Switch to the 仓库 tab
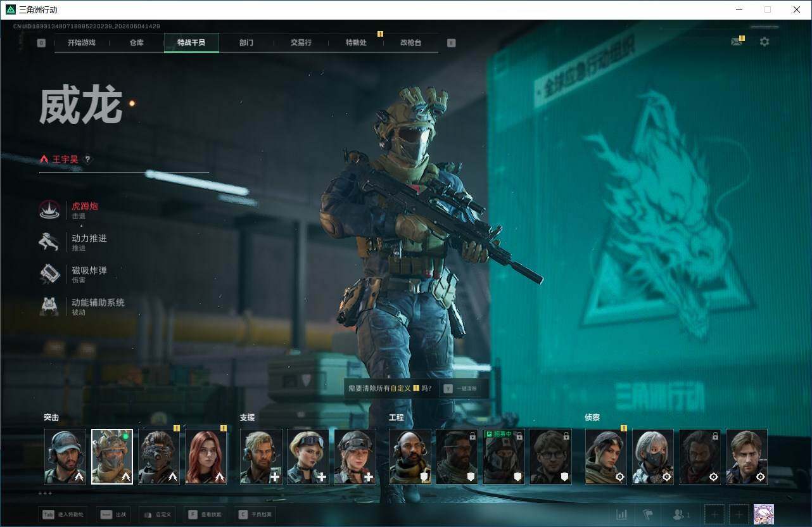 click(x=136, y=42)
